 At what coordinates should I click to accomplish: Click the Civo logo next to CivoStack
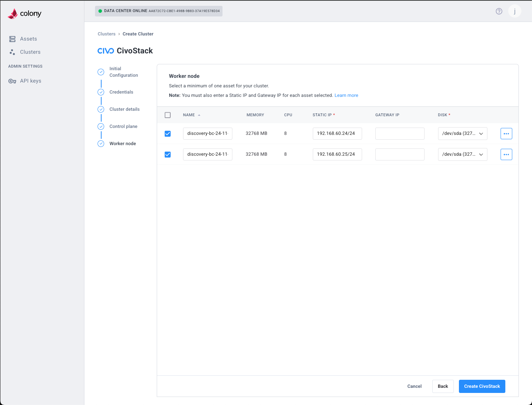[x=106, y=51]
